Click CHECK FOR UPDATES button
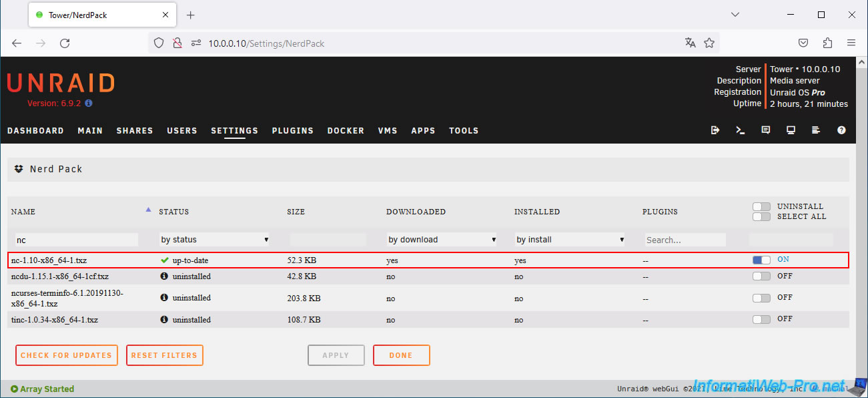This screenshot has height=398, width=868. click(67, 355)
